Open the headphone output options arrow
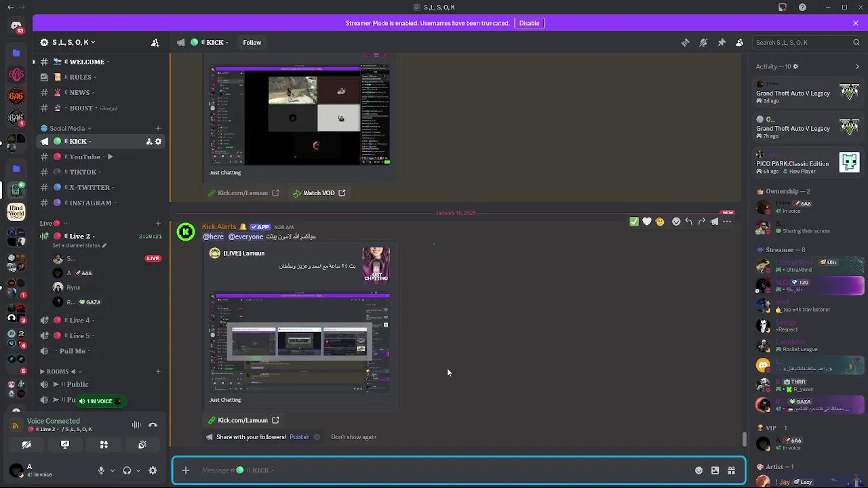 (138, 470)
